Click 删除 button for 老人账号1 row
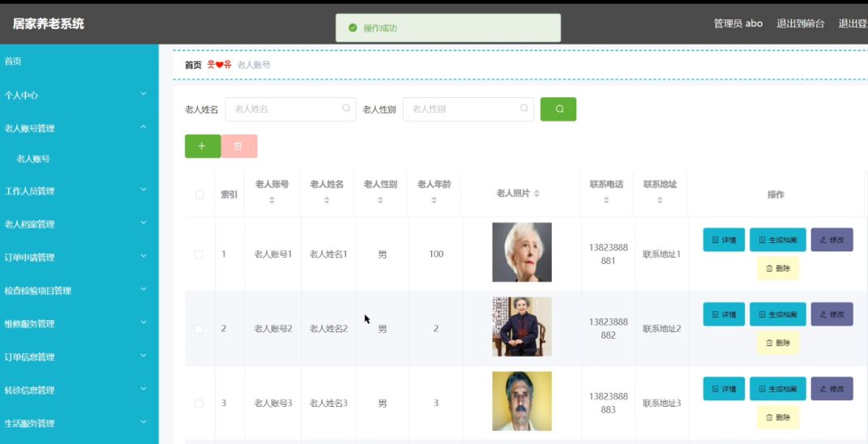 [778, 268]
